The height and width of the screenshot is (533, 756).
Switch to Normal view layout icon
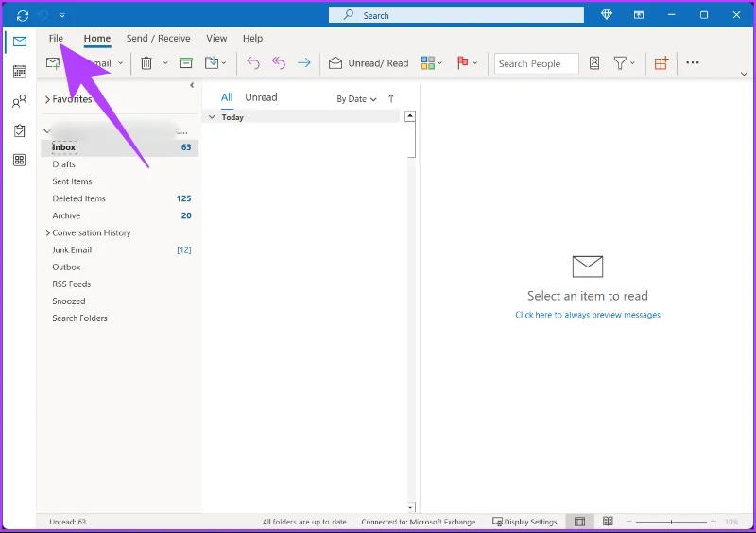[580, 522]
